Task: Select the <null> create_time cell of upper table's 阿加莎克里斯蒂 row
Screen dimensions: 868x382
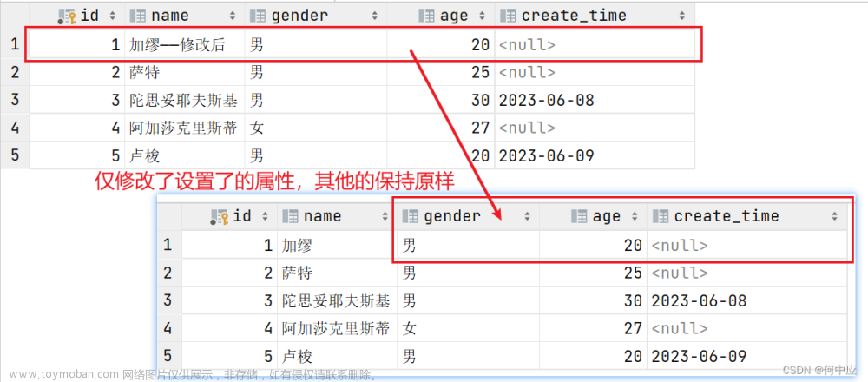Action: pyautogui.click(x=595, y=128)
